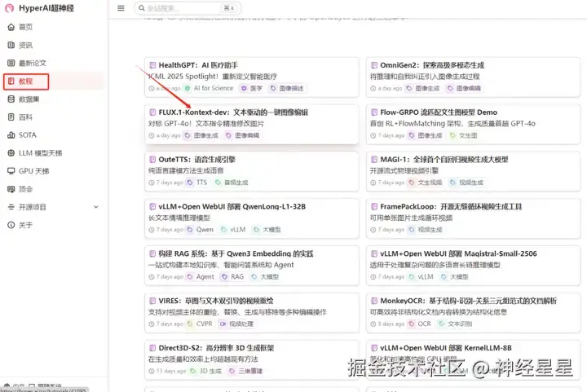Open the MonkeyOCR tutorial title
Image resolution: width=587 pixels, height=392 pixels.
point(468,301)
